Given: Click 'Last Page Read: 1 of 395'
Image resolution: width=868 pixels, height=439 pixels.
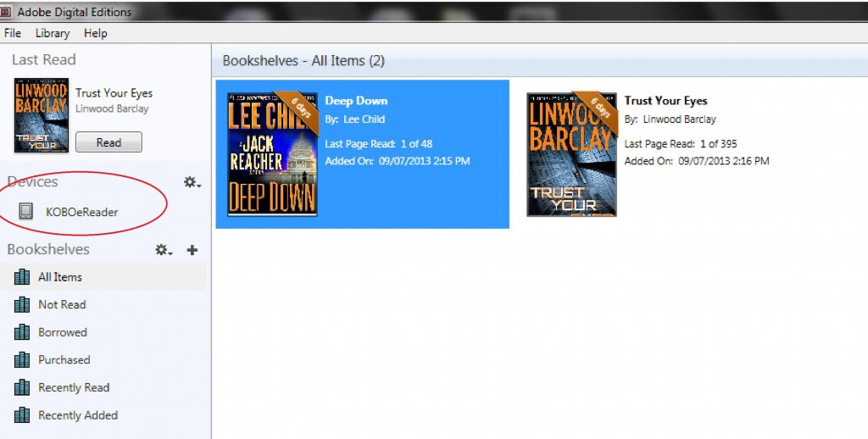Looking at the screenshot, I should click(681, 144).
